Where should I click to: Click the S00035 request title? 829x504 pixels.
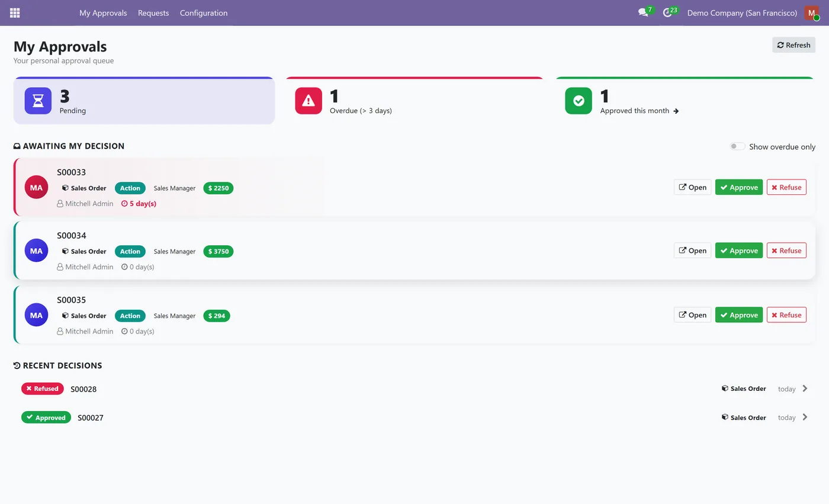click(x=72, y=300)
